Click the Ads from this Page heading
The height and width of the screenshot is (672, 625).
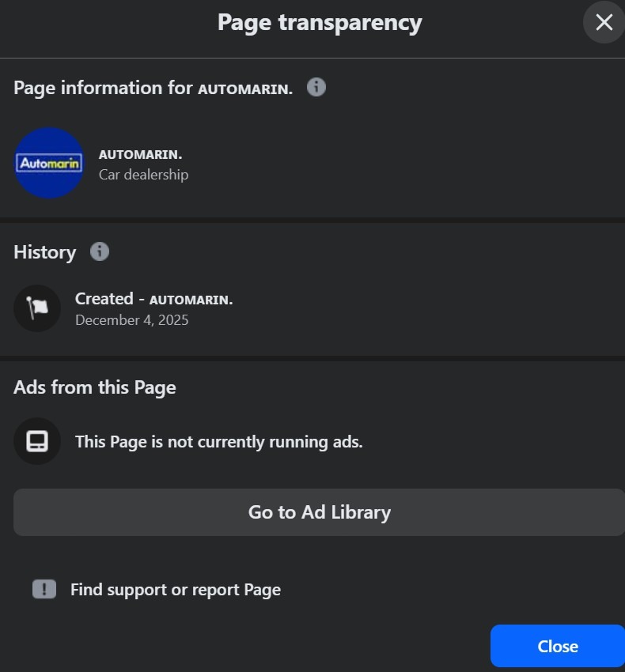coord(94,387)
